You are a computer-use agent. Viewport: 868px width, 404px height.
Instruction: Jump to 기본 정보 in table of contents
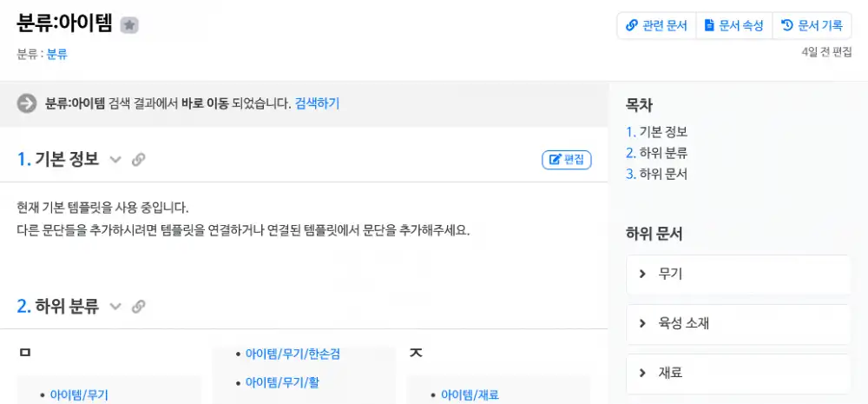pyautogui.click(x=656, y=132)
